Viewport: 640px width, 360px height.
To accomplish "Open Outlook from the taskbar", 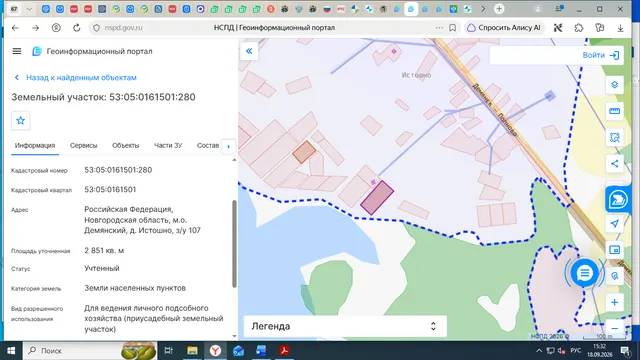I will click(x=238, y=350).
